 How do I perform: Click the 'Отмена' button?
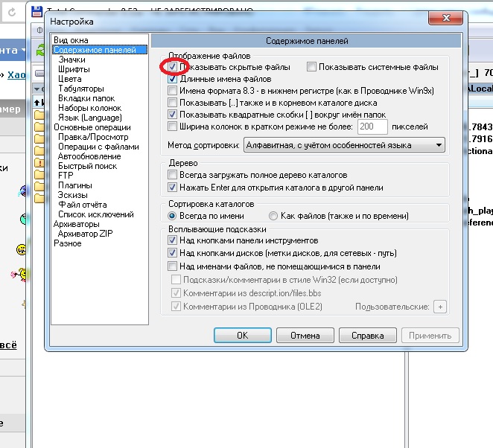click(x=305, y=336)
